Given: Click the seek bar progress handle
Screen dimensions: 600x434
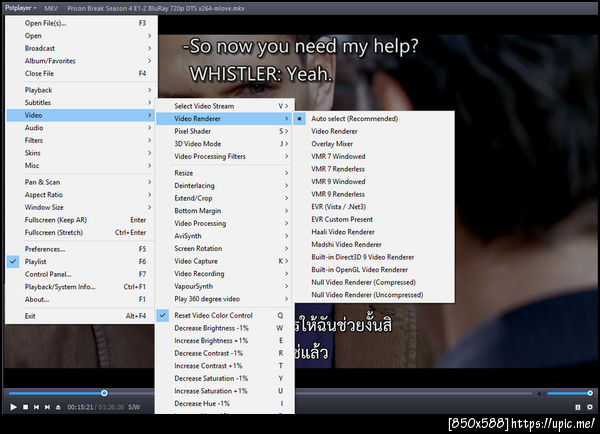Looking at the screenshot, I should (x=104, y=393).
